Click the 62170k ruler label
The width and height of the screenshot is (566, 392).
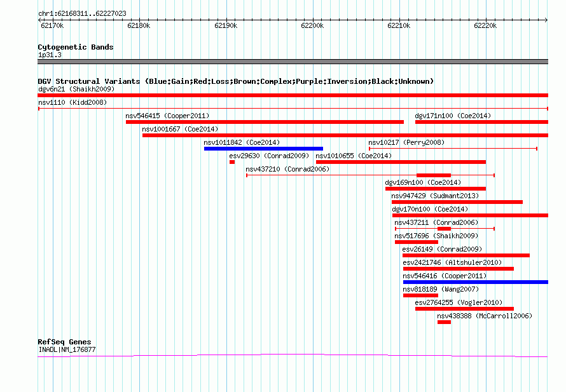point(52,26)
